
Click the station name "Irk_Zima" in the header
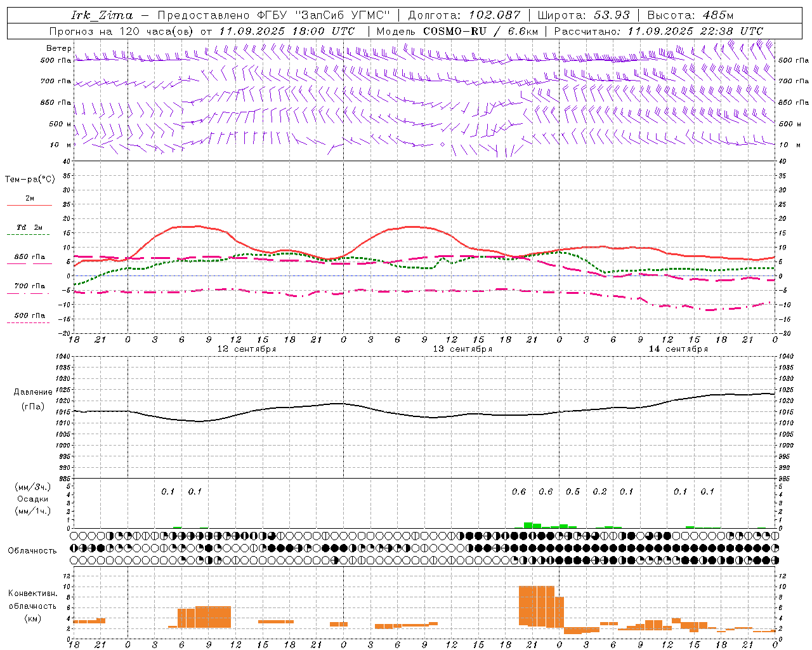(102, 15)
